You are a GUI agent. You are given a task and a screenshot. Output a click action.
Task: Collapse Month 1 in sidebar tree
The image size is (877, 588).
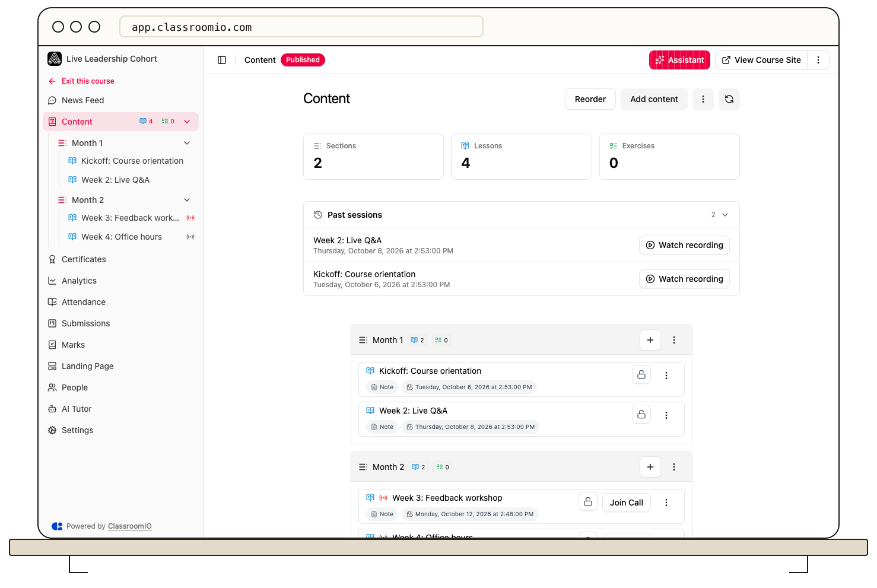point(187,143)
